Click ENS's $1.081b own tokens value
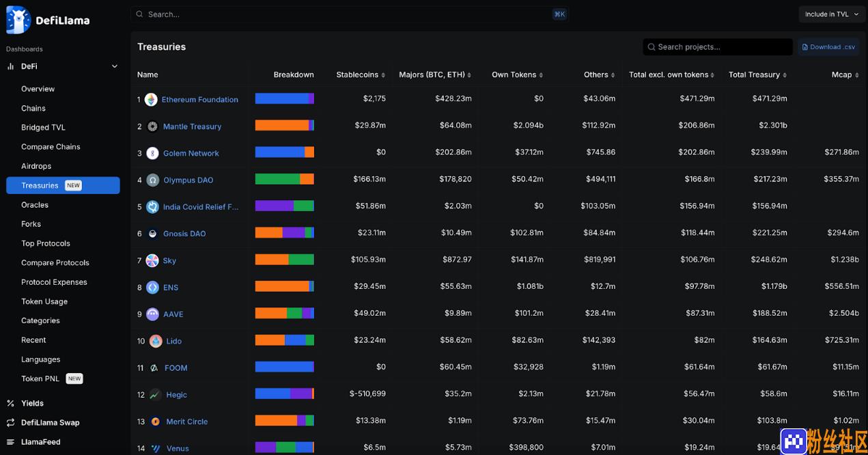The height and width of the screenshot is (455, 868). click(530, 288)
